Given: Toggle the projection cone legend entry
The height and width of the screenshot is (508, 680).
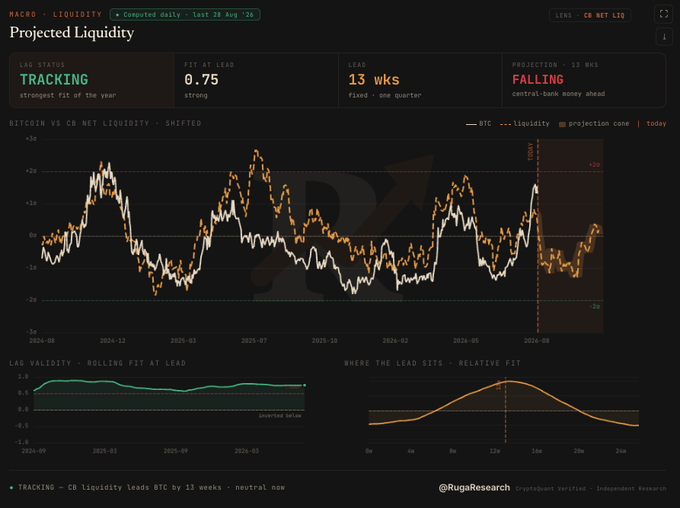Looking at the screenshot, I should point(594,124).
